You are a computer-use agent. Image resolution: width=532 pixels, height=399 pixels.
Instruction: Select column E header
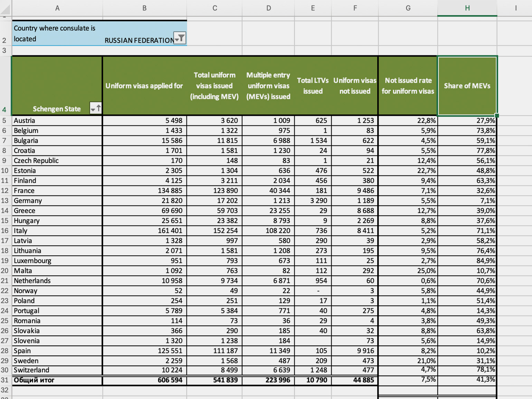point(313,8)
